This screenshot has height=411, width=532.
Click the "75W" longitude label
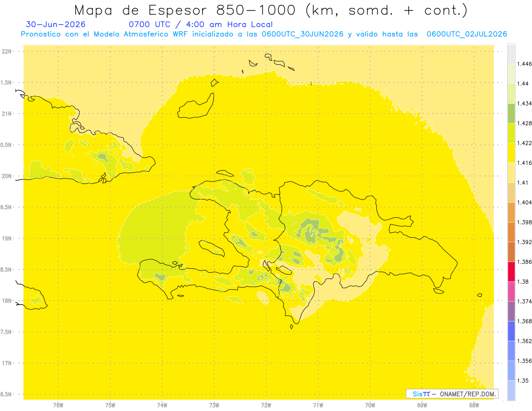click(110, 405)
